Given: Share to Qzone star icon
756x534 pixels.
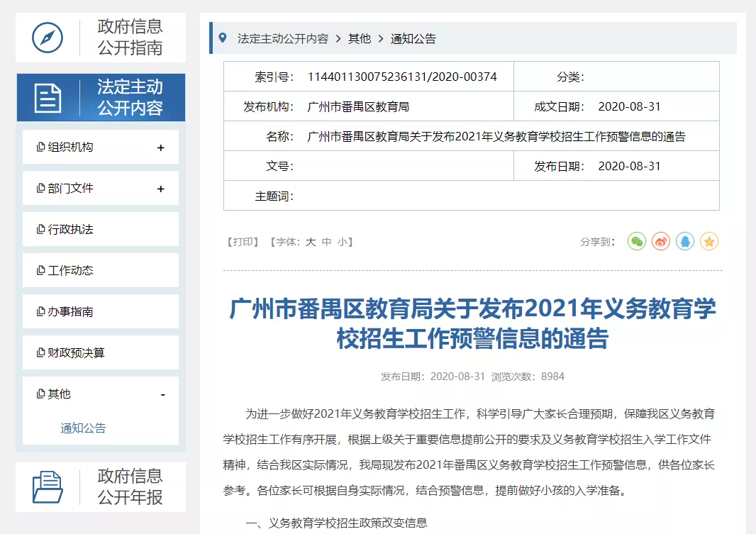Looking at the screenshot, I should coord(709,242).
